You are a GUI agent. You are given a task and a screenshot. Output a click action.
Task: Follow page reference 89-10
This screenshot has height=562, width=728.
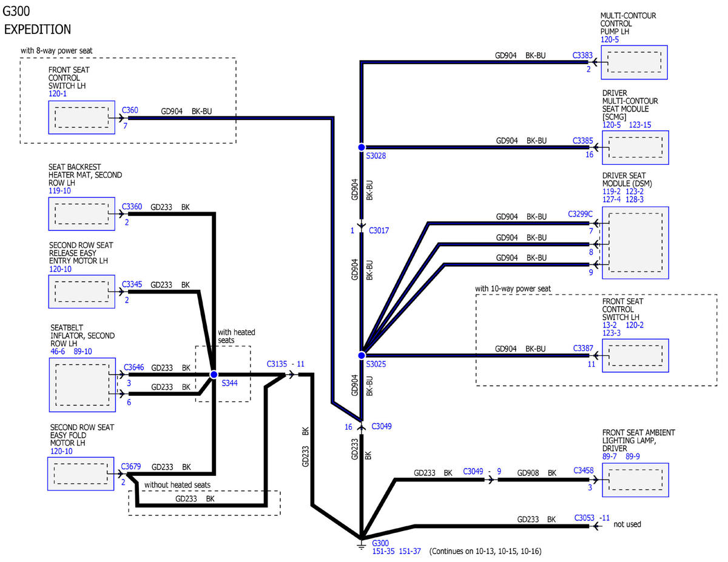[83, 351]
